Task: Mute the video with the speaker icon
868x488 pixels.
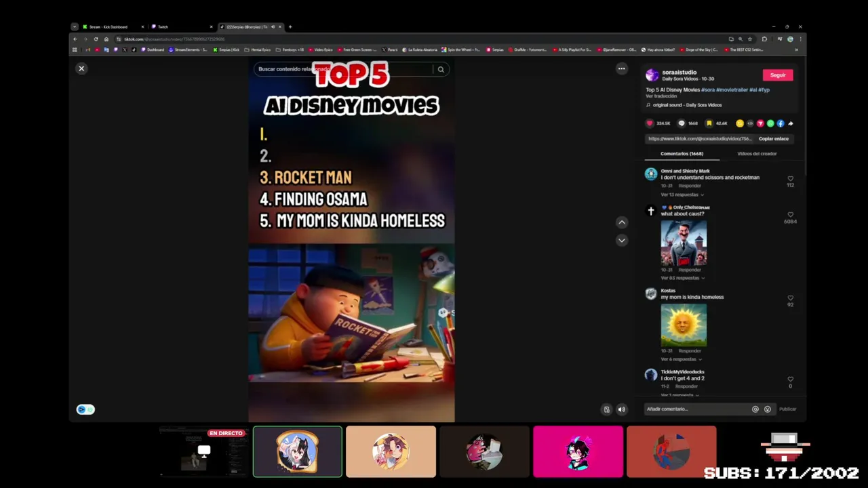Action: pos(621,409)
